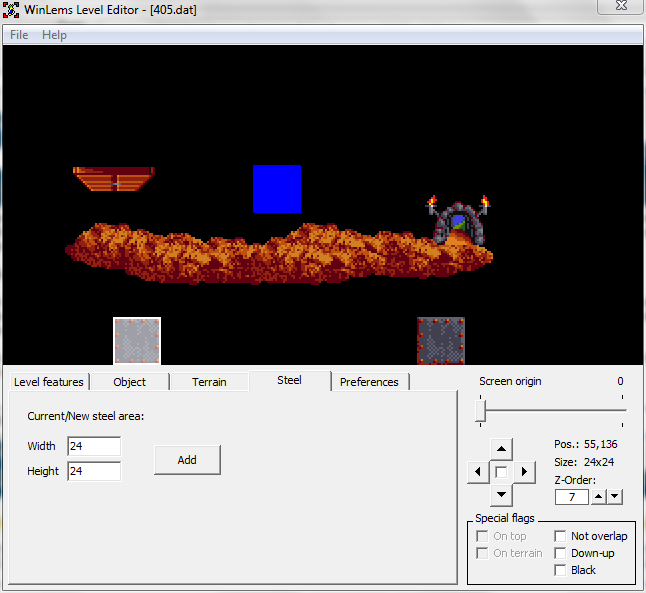This screenshot has height=593, width=646.
Task: Select the stone exit gate with torches
Action: click(x=458, y=220)
